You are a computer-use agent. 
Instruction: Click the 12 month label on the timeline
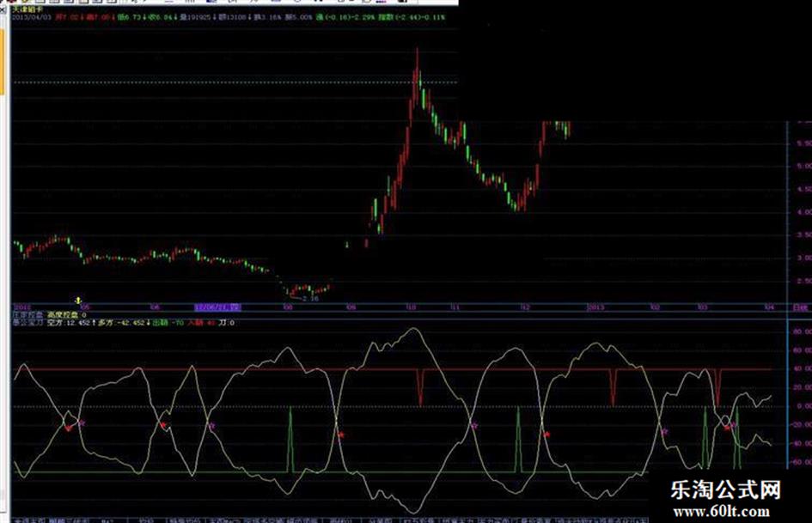(525, 307)
